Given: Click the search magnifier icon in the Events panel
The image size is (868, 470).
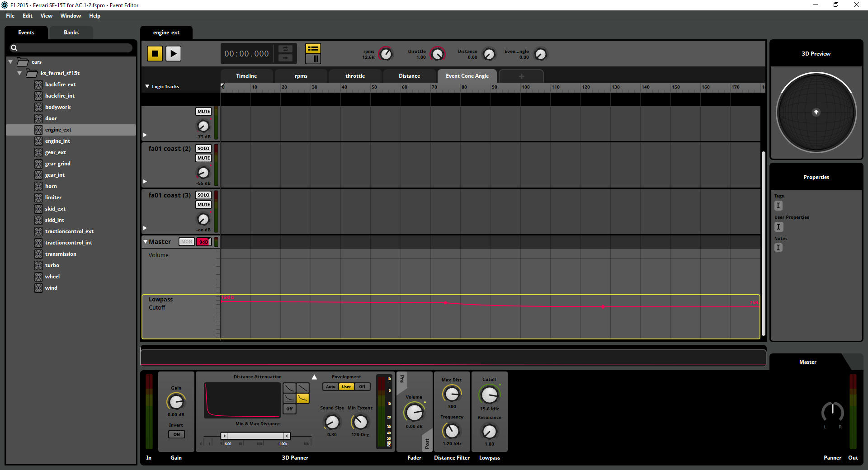Looking at the screenshot, I should (14, 48).
